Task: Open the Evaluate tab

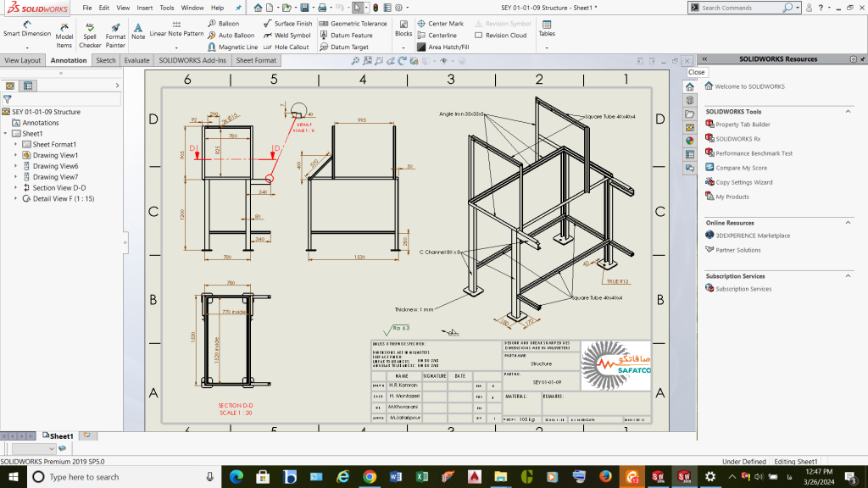Action: pos(136,60)
